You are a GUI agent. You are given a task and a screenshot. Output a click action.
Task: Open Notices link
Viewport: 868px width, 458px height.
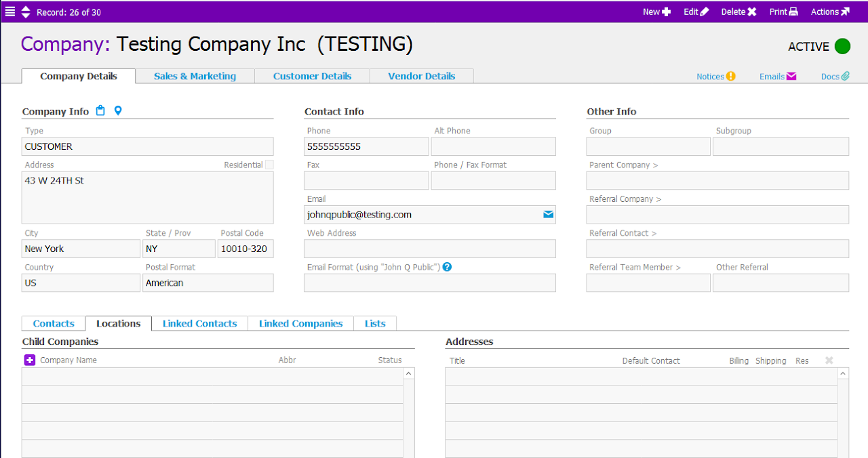716,77
